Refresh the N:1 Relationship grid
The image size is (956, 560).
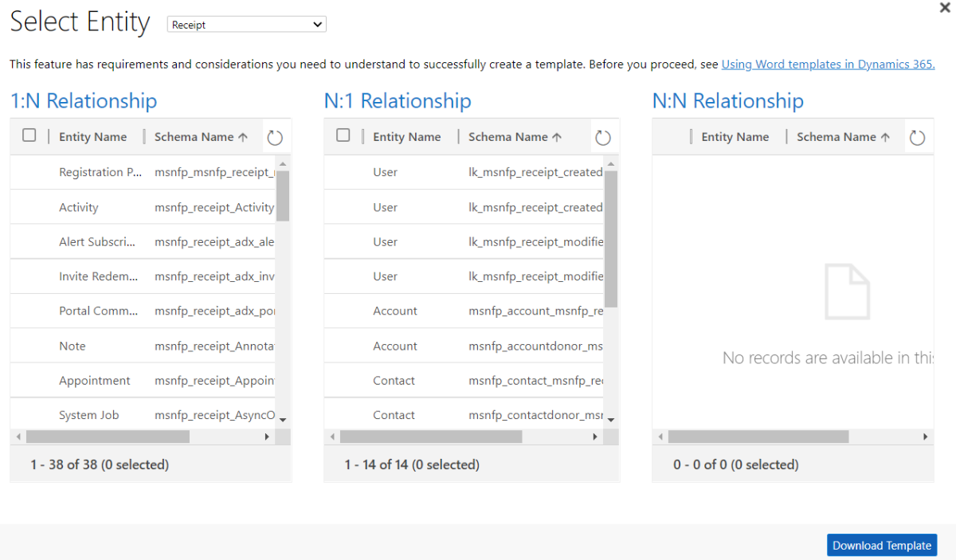[603, 138]
